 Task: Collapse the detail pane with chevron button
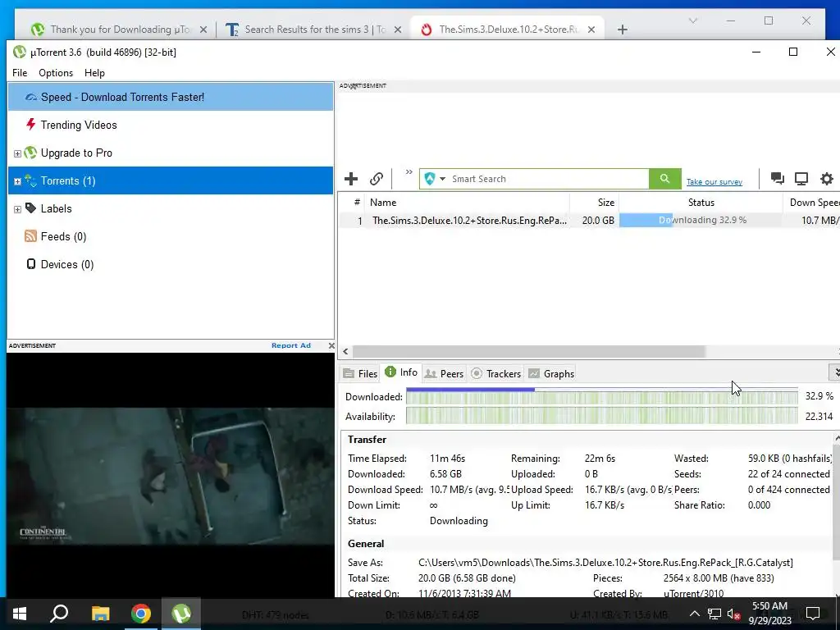(x=834, y=372)
